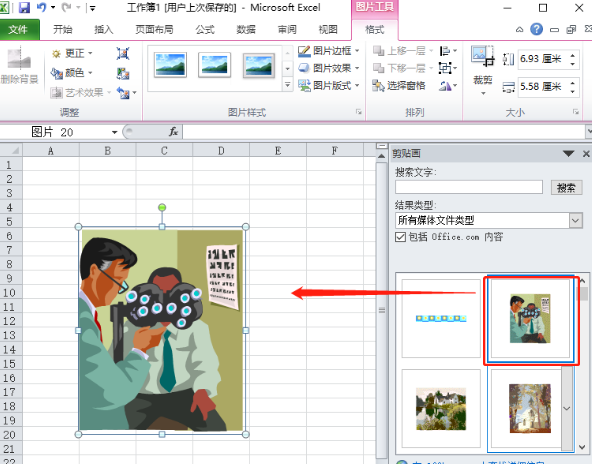The height and width of the screenshot is (464, 592).
Task: Click the Excel Help question mark icon
Action: (536, 29)
